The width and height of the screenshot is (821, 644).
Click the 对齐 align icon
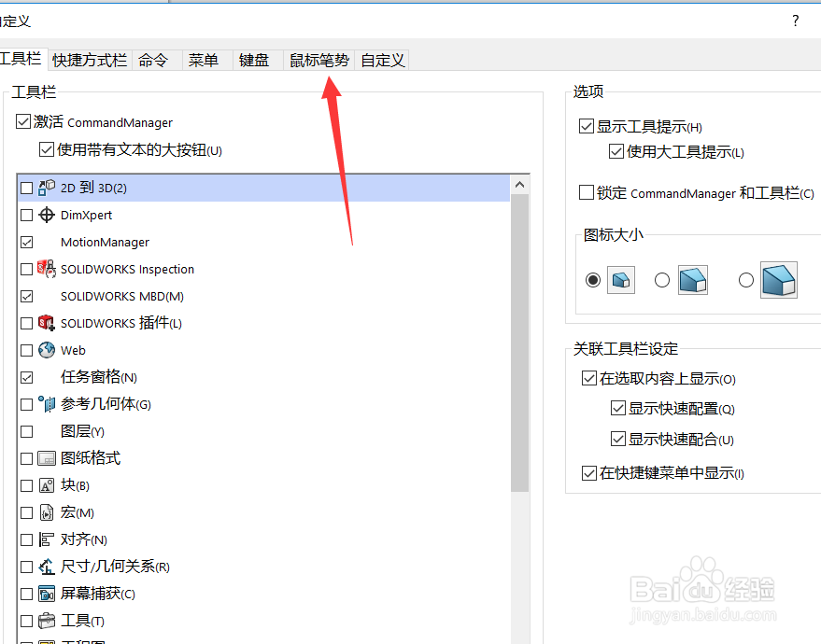click(x=47, y=539)
